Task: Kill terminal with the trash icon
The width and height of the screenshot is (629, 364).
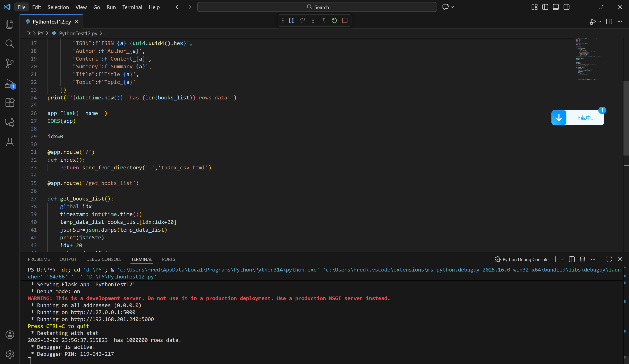Action: pyautogui.click(x=582, y=259)
